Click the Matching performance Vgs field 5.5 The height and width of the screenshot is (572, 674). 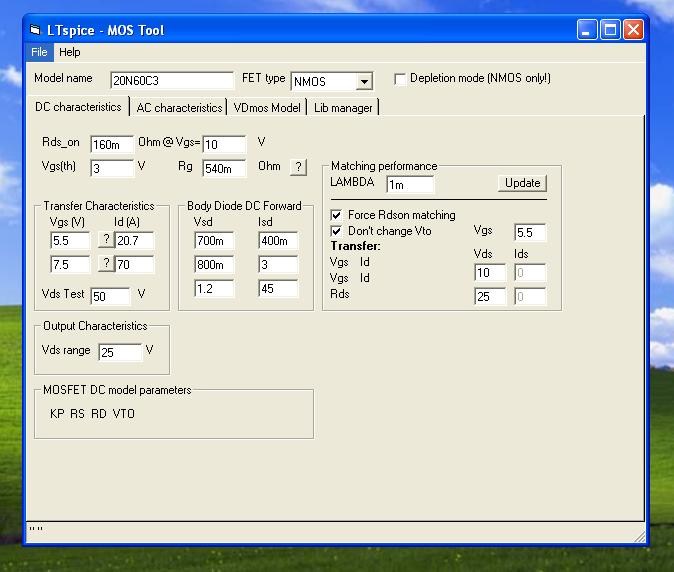[530, 232]
